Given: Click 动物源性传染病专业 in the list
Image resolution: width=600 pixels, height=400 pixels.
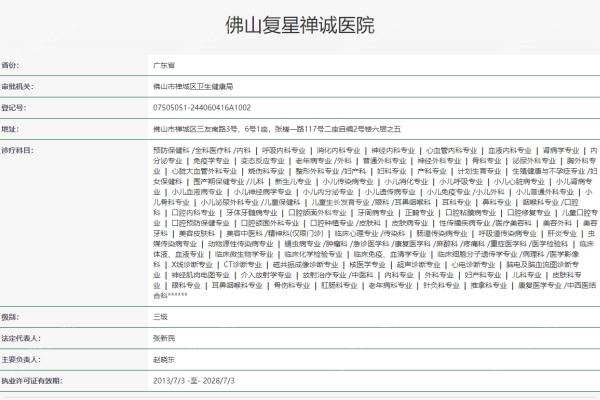Looking at the screenshot, I should click(240, 243).
